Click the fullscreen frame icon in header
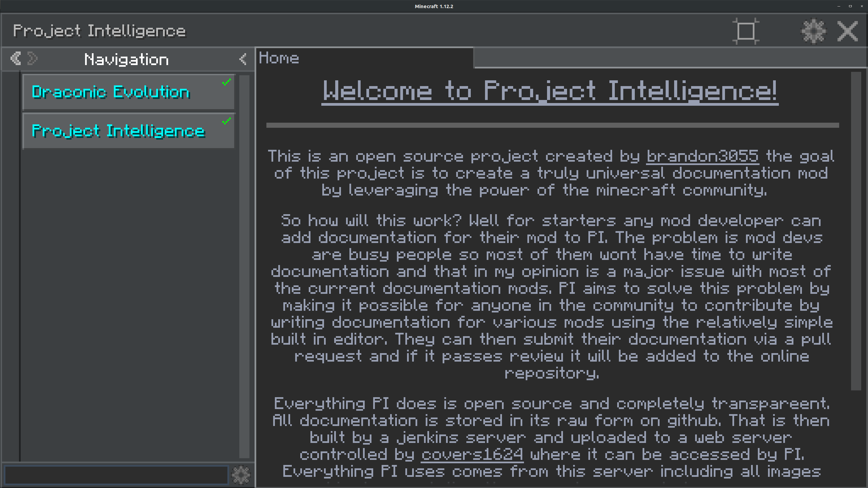Viewport: 868px width, 488px height. click(746, 31)
